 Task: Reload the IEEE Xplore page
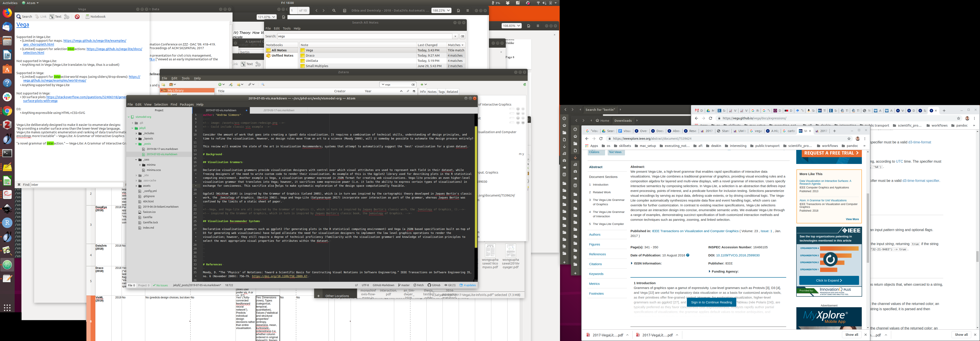pyautogui.click(x=601, y=139)
